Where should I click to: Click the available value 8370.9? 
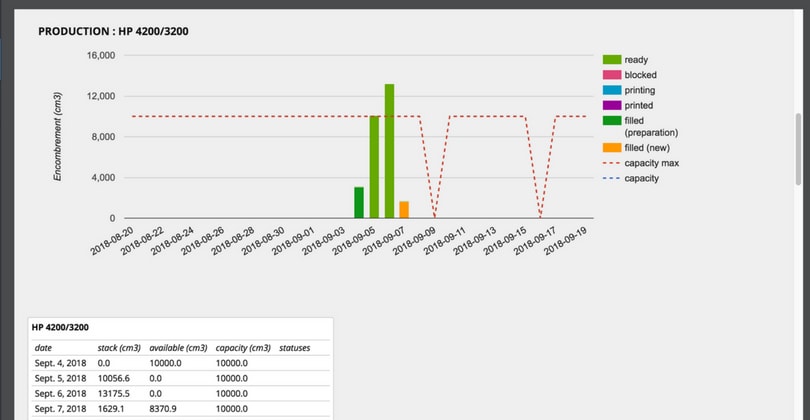[x=163, y=409]
